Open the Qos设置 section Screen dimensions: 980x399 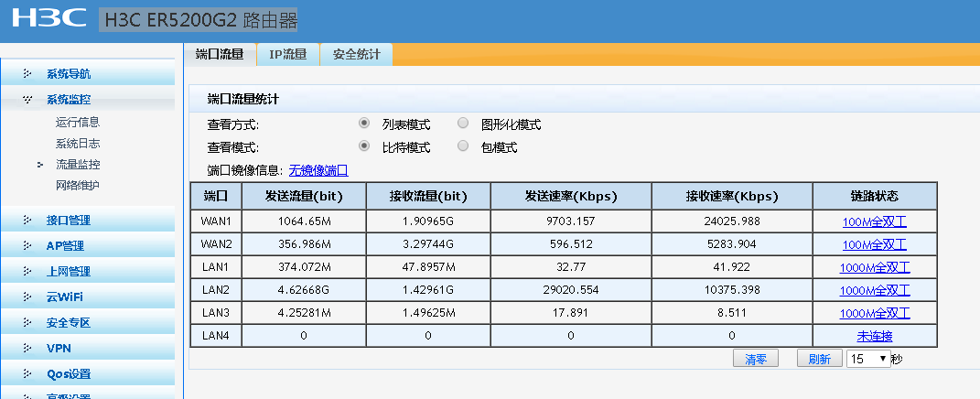click(69, 374)
